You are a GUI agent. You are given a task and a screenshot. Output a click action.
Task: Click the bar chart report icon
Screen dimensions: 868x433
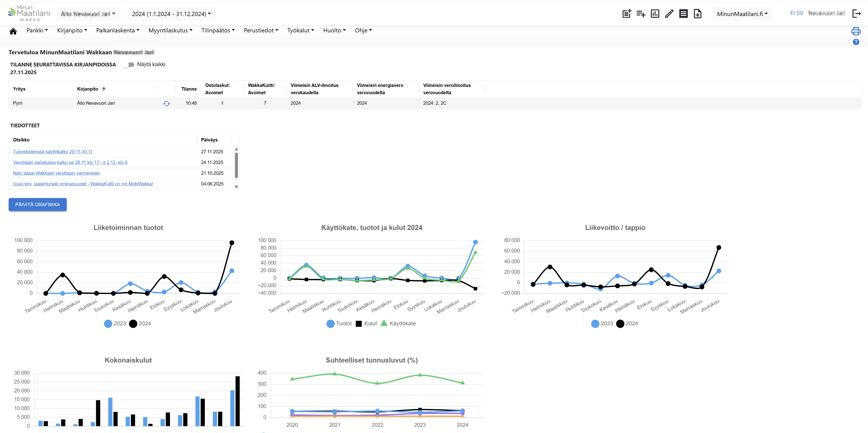click(x=655, y=14)
